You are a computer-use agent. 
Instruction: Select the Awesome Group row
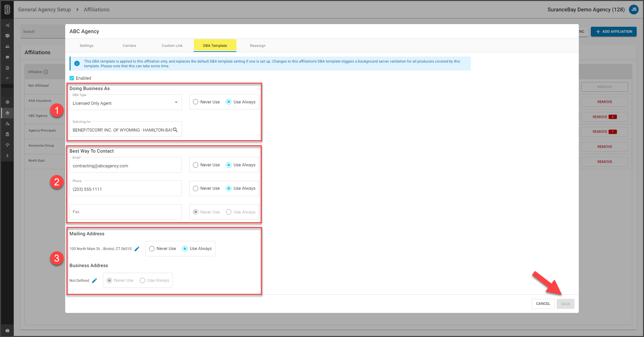coord(45,146)
